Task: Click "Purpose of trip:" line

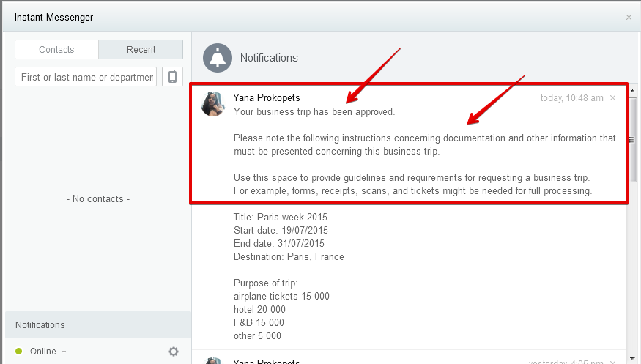Action: coord(266,283)
